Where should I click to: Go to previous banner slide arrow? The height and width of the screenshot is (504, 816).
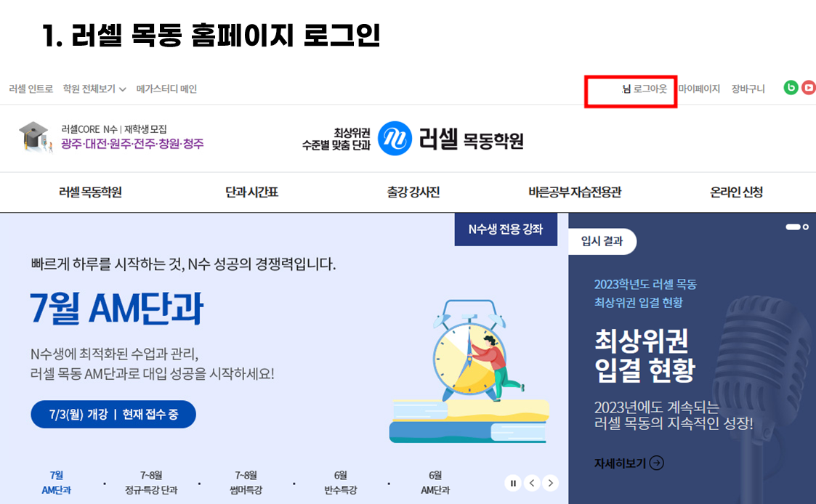pos(532,483)
